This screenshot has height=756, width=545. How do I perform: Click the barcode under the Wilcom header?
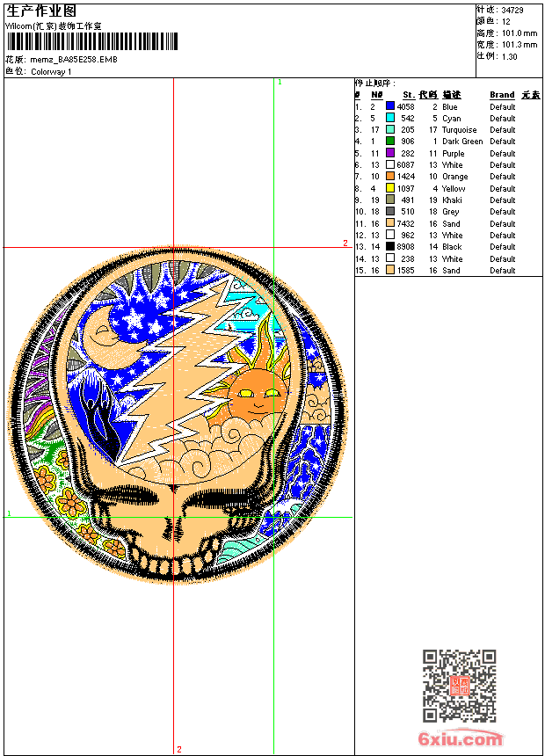coord(91,41)
